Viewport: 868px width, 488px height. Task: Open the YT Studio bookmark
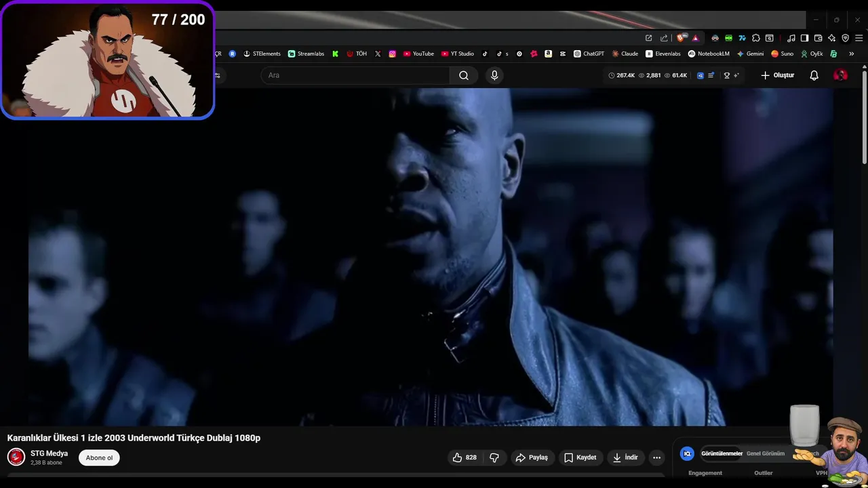tap(458, 54)
